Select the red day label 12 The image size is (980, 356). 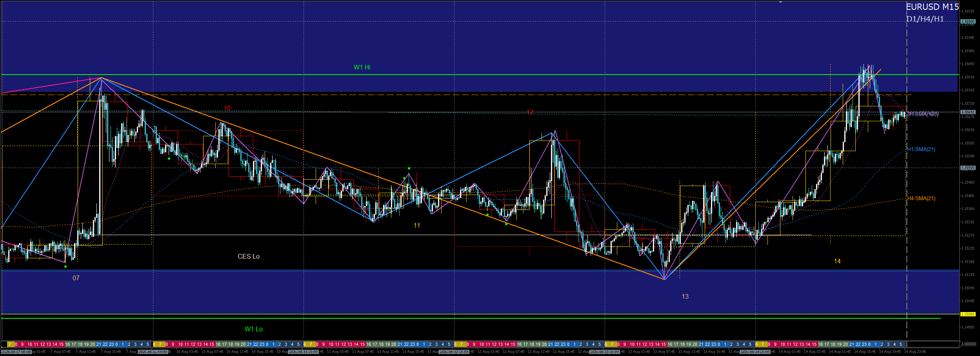pos(530,112)
